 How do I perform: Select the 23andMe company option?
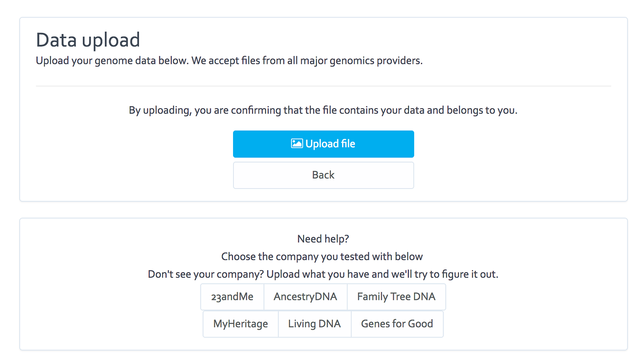tap(232, 297)
